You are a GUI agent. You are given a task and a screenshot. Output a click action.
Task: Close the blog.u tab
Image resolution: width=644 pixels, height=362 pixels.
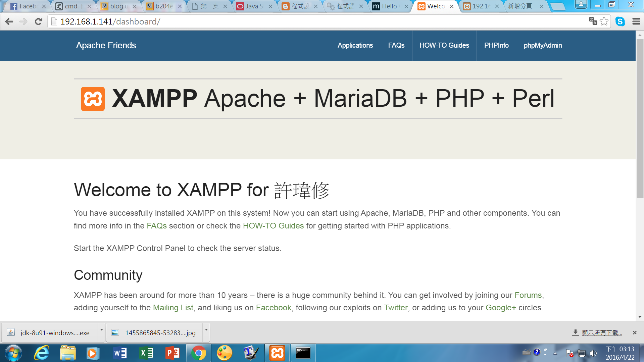click(x=135, y=6)
